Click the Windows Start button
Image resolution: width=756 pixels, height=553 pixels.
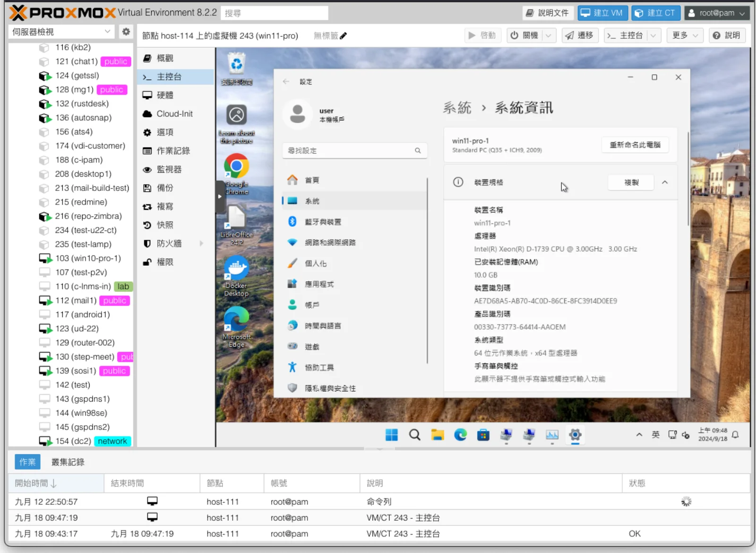click(x=392, y=435)
